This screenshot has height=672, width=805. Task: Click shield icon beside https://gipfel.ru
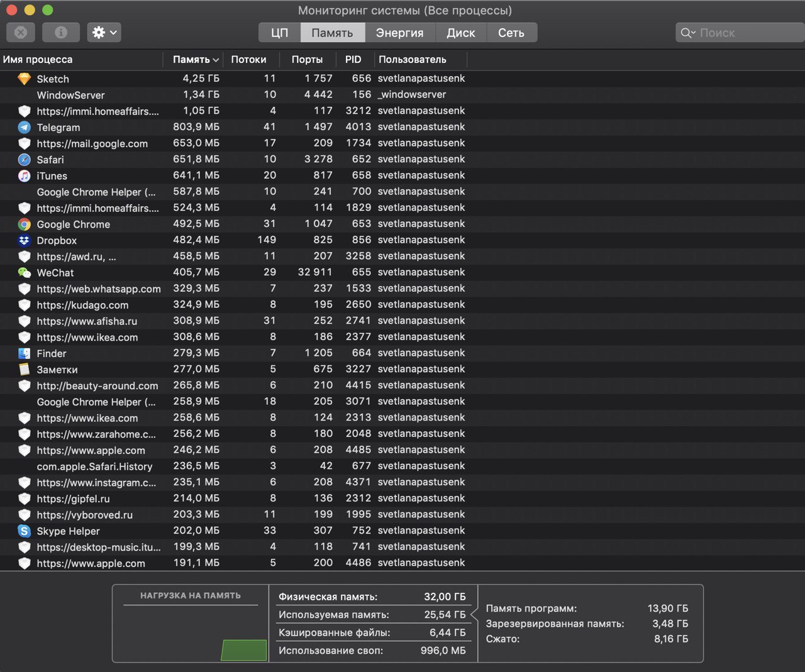click(24, 498)
